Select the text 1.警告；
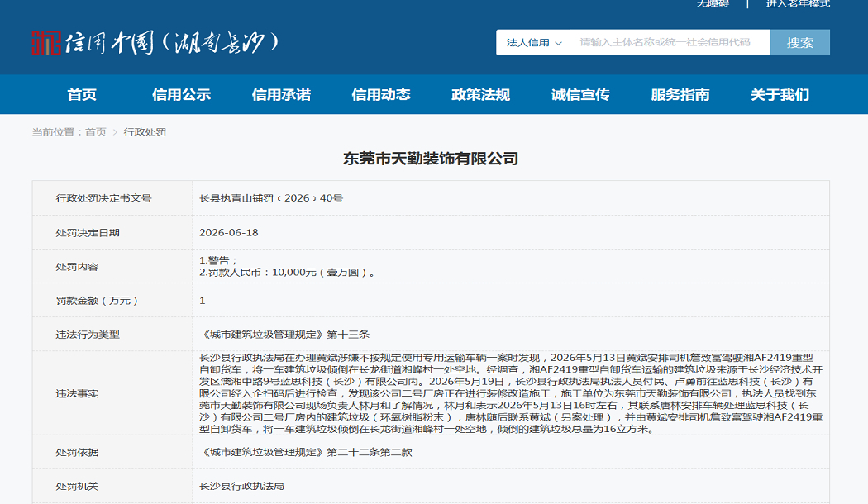Screen dimensions: 868x504 [x=219, y=260]
